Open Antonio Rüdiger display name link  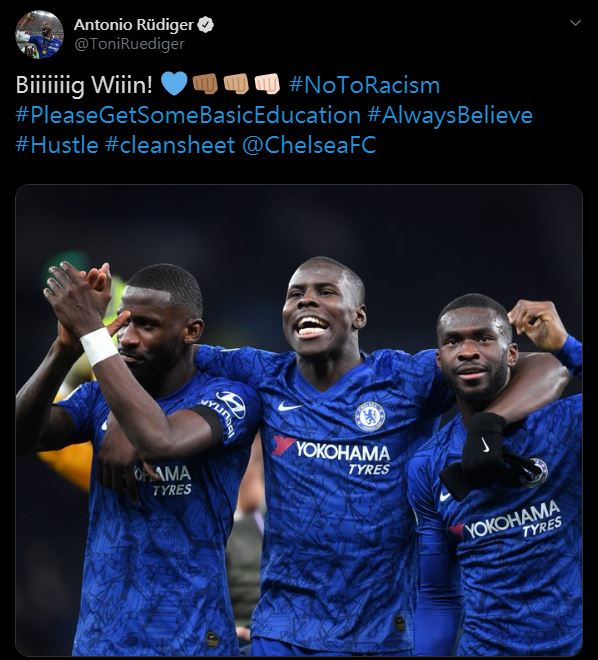click(x=134, y=25)
